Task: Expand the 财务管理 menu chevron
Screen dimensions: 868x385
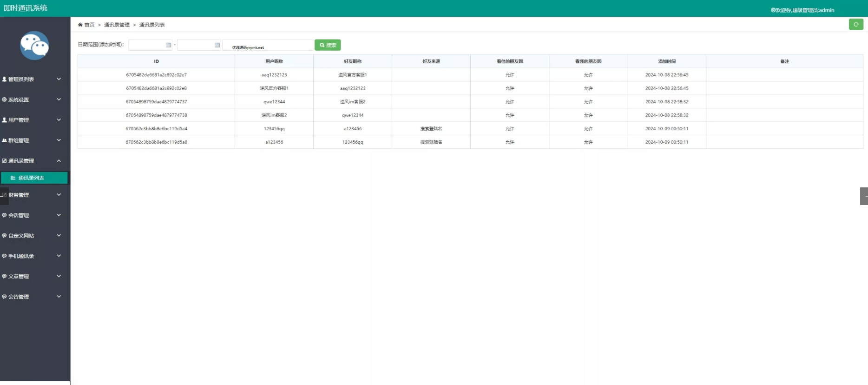Action: coord(59,195)
